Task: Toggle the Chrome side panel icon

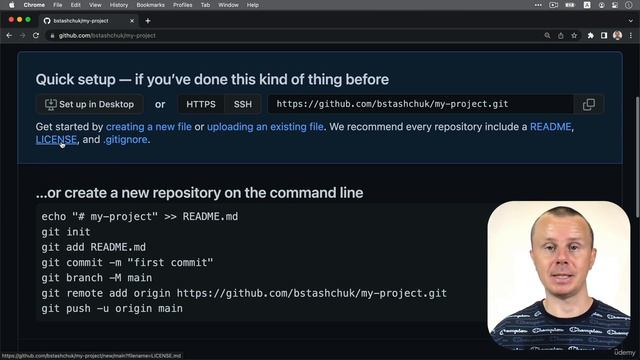Action: tap(604, 36)
